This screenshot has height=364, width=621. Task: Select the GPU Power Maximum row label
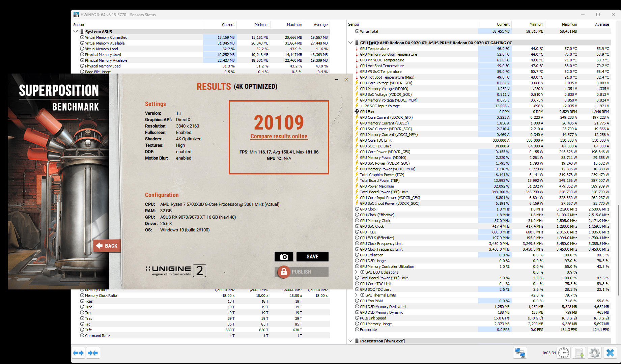click(x=377, y=186)
